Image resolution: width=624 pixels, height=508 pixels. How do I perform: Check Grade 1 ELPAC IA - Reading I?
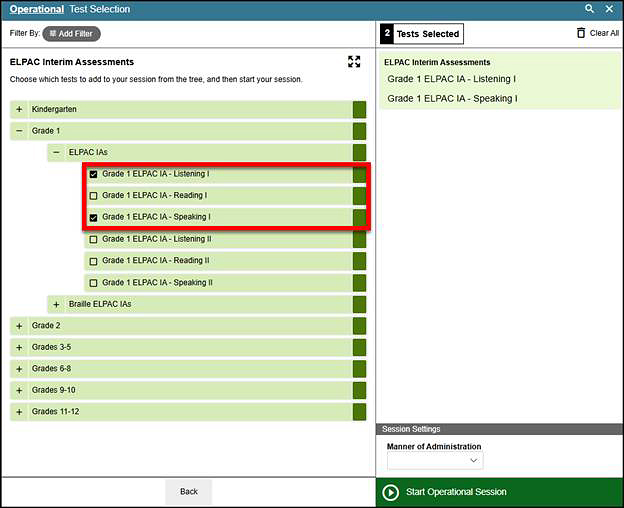coord(94,196)
